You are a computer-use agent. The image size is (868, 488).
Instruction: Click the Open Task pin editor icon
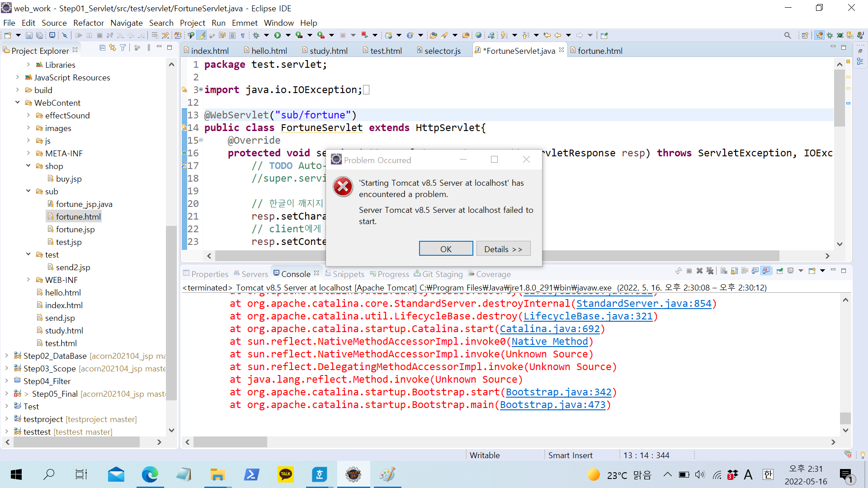pos(604,35)
